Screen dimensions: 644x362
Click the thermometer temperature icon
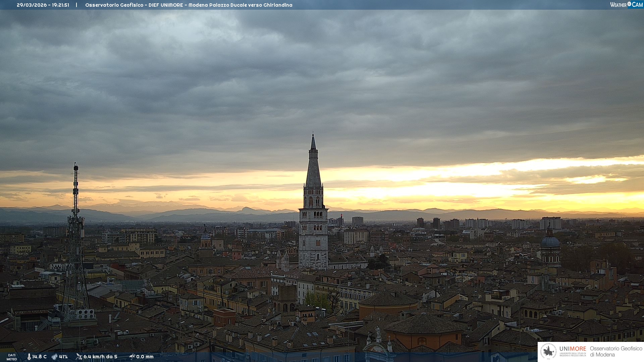click(29, 357)
